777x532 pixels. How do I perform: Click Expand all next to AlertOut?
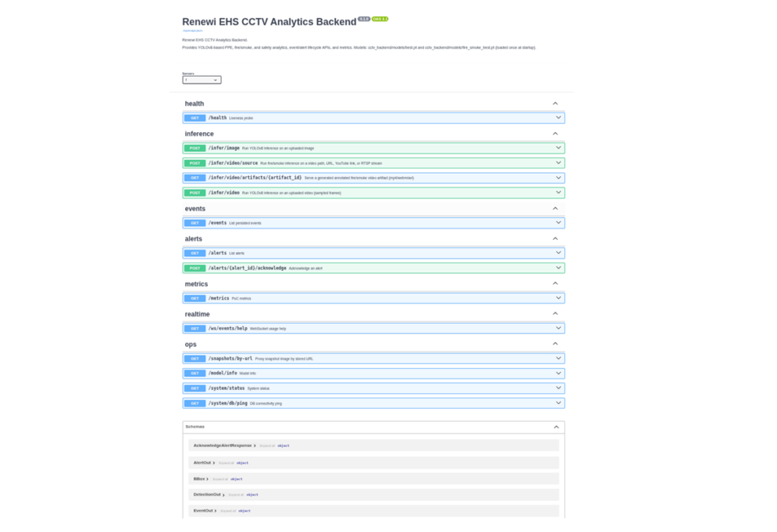pos(226,463)
